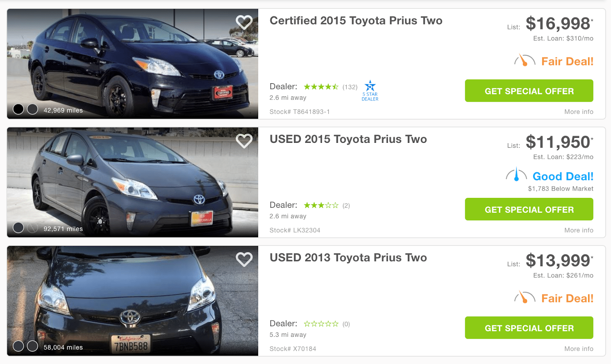This screenshot has width=611, height=364.
Task: Click dealer star rating with 2 reviews
Action: [321, 205]
